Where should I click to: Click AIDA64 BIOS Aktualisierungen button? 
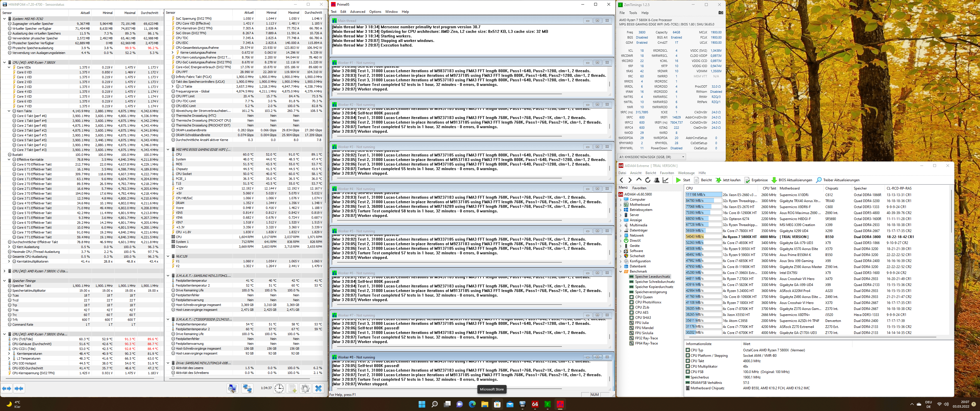click(x=792, y=180)
